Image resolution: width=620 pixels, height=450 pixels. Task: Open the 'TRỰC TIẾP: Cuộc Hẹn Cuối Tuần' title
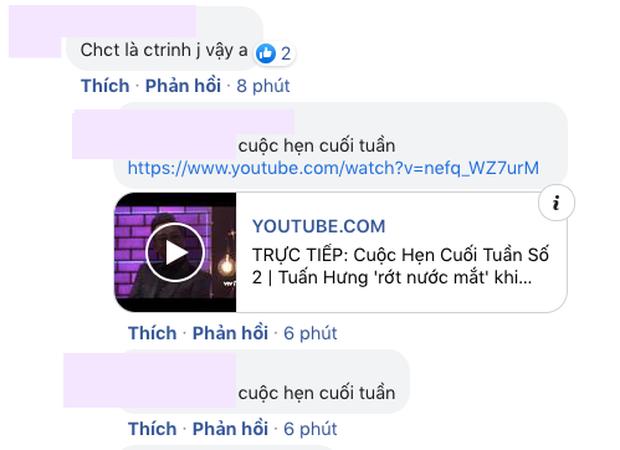pos(400,266)
